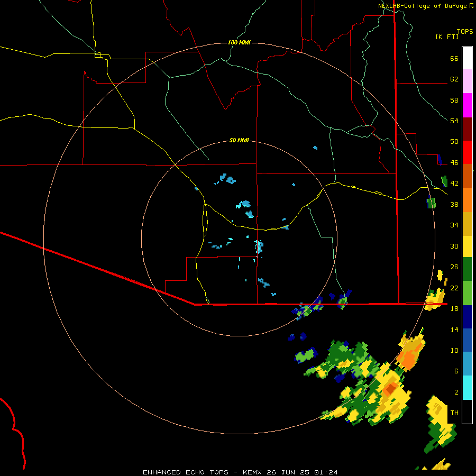
Task: Click the 18 legend value
Action: 454,308
